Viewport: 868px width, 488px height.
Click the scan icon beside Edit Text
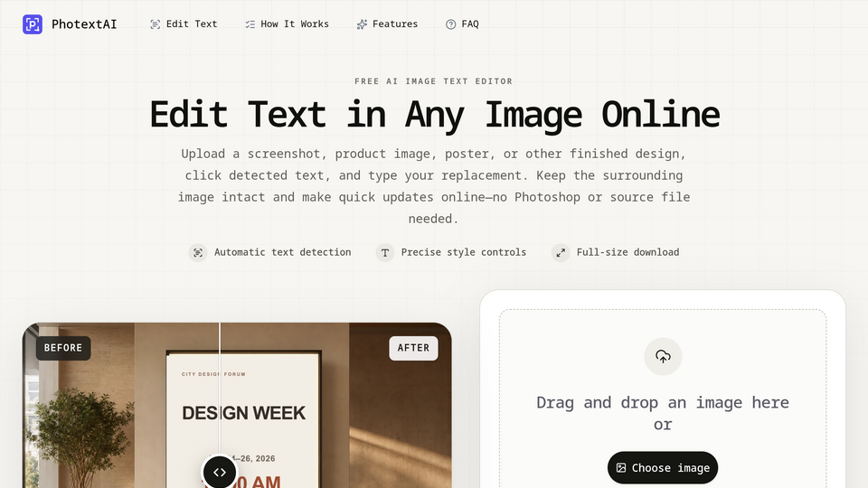[155, 24]
